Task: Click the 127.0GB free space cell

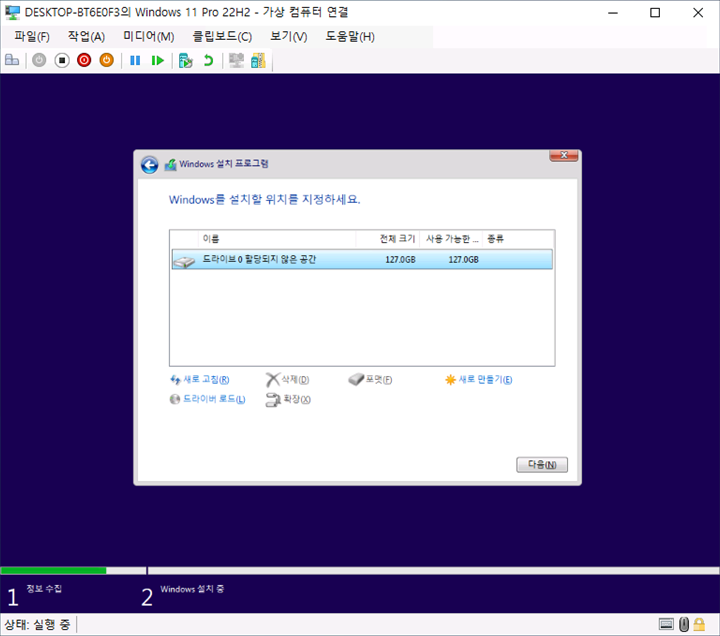Action: point(463,260)
